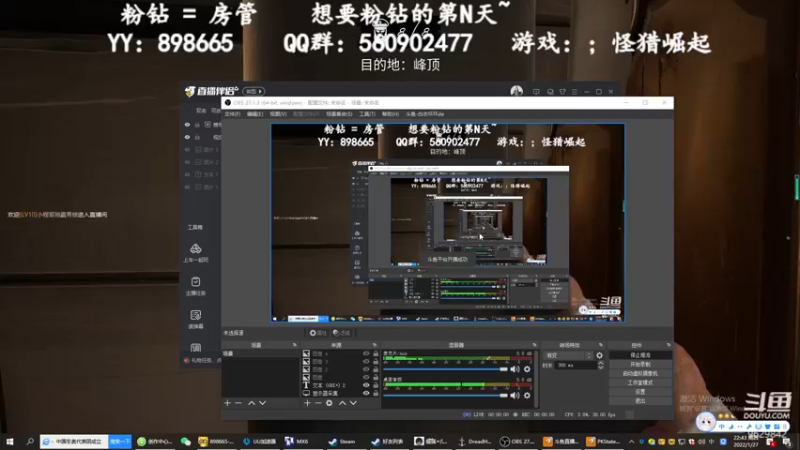Image resolution: width=800 pixels, height=450 pixels.
Task: Click the transition duration 300 ms field
Action: coord(576,365)
